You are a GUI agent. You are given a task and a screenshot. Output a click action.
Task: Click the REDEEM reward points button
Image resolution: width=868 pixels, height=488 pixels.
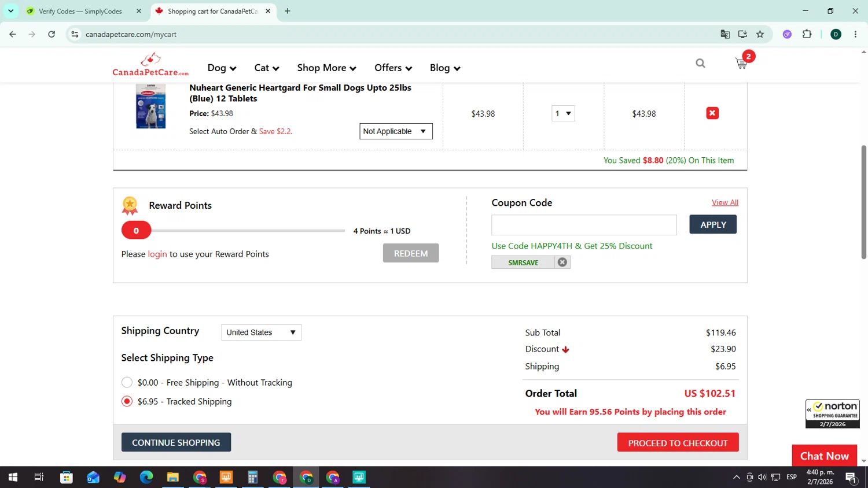tap(411, 253)
